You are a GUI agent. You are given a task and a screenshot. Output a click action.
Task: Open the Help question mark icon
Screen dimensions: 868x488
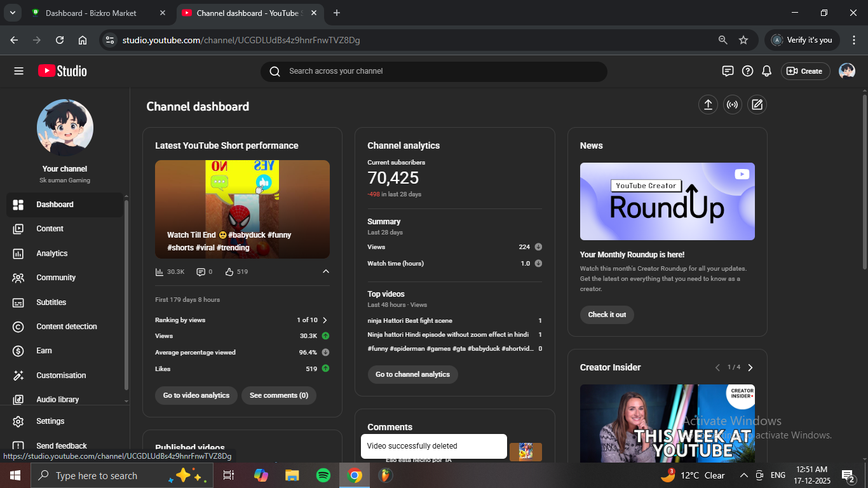747,71
